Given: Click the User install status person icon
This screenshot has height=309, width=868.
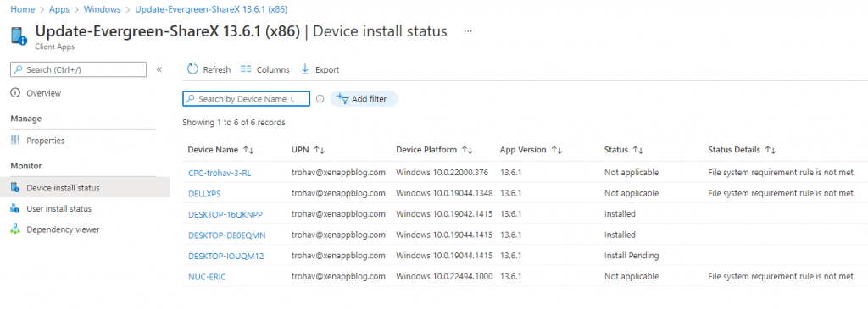Looking at the screenshot, I should click(15, 209).
